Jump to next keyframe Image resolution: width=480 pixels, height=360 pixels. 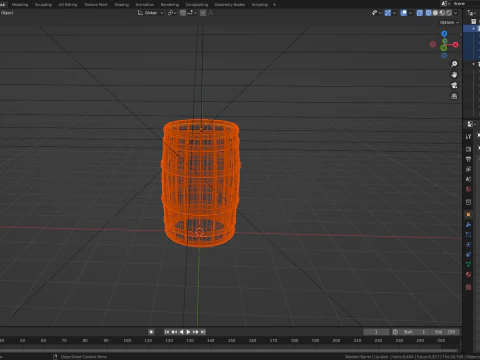pos(196,332)
